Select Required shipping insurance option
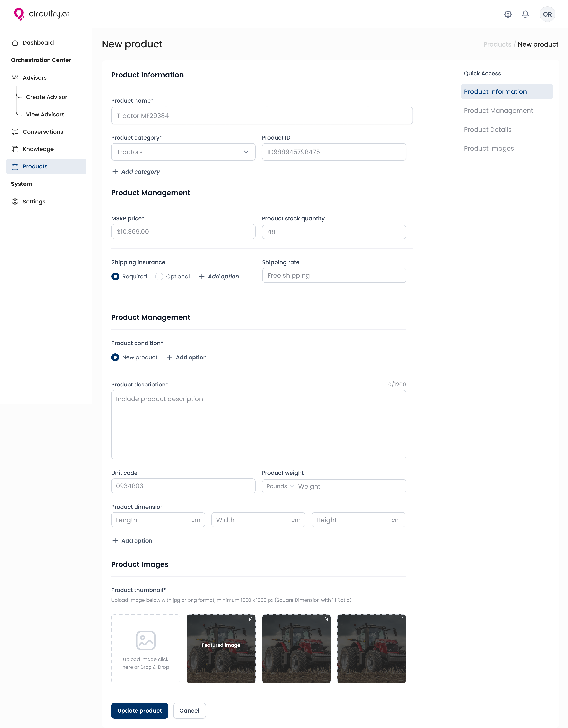This screenshot has width=568, height=728. (x=115, y=276)
